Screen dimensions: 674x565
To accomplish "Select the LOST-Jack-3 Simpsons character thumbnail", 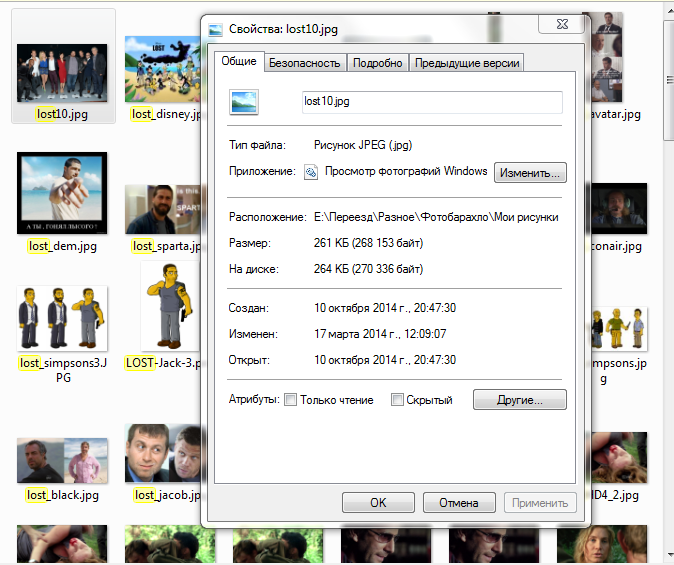I will (x=171, y=306).
